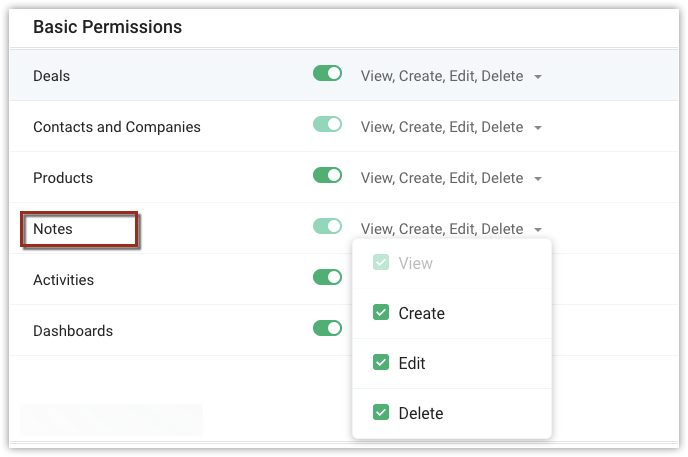Collapse the Notes permissions dropdown arrow
Viewport: 688px width, 457px height.
[x=538, y=230]
